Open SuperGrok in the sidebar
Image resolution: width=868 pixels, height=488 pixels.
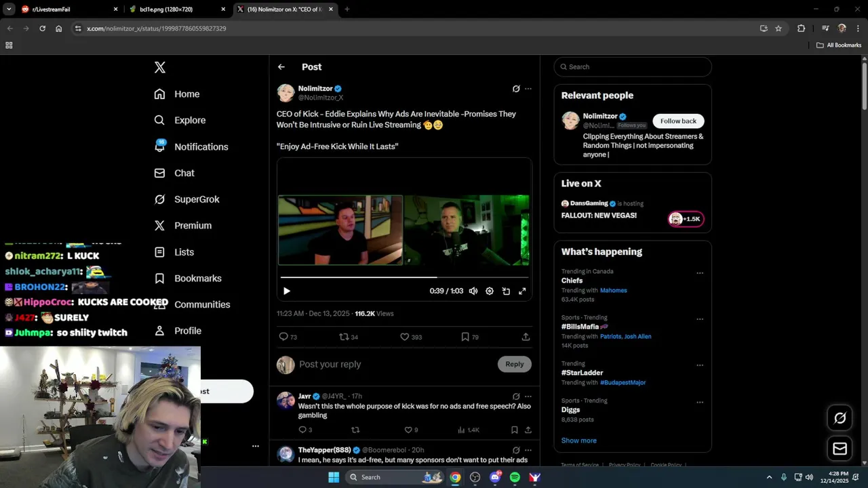coord(186,199)
